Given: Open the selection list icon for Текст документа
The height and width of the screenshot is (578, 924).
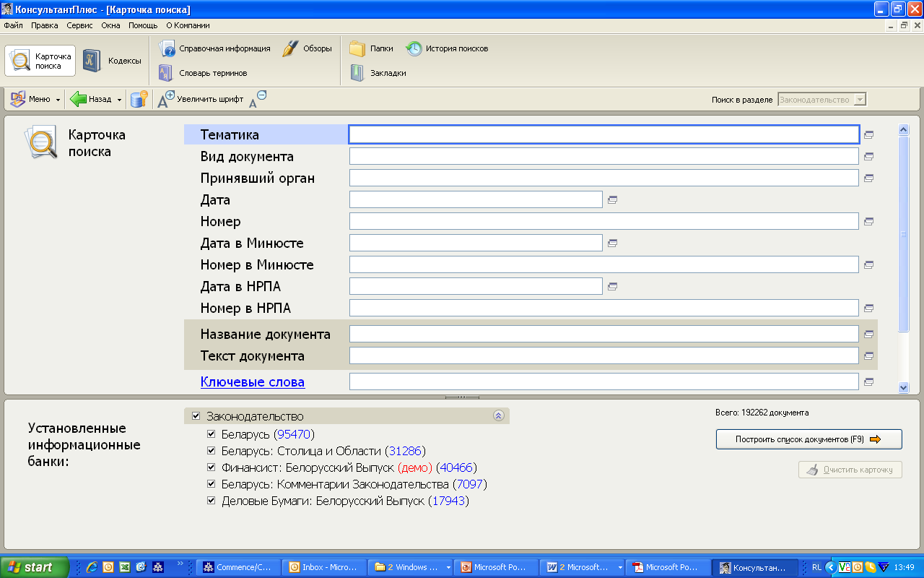Looking at the screenshot, I should 869,355.
